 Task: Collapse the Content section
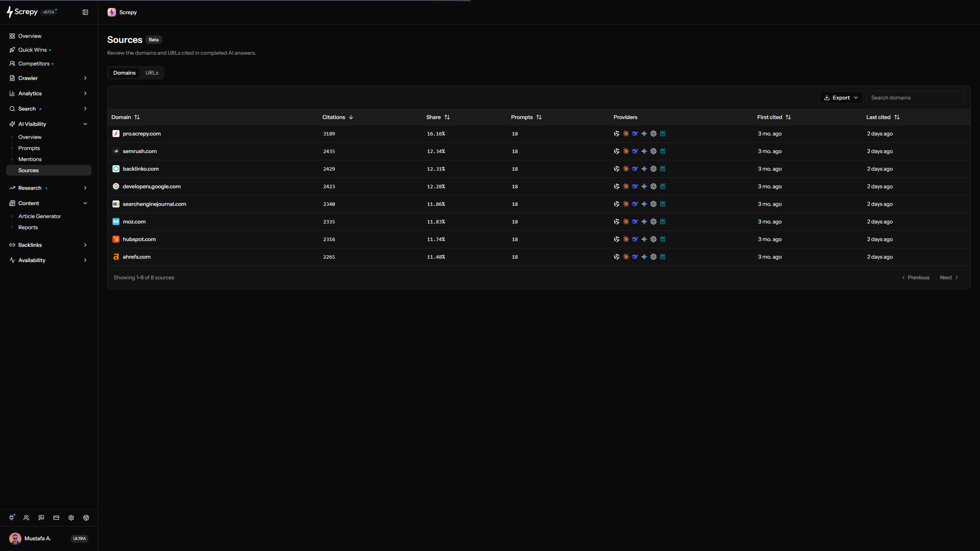click(49, 203)
